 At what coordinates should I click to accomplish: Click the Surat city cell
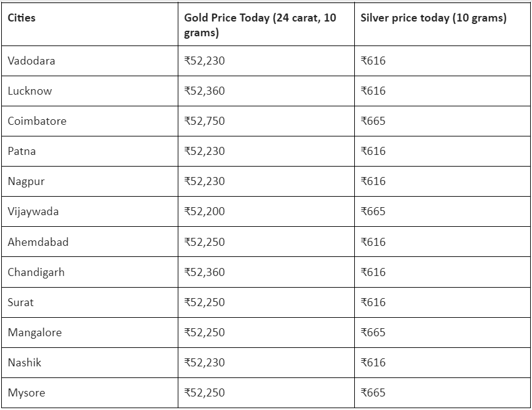coord(21,302)
